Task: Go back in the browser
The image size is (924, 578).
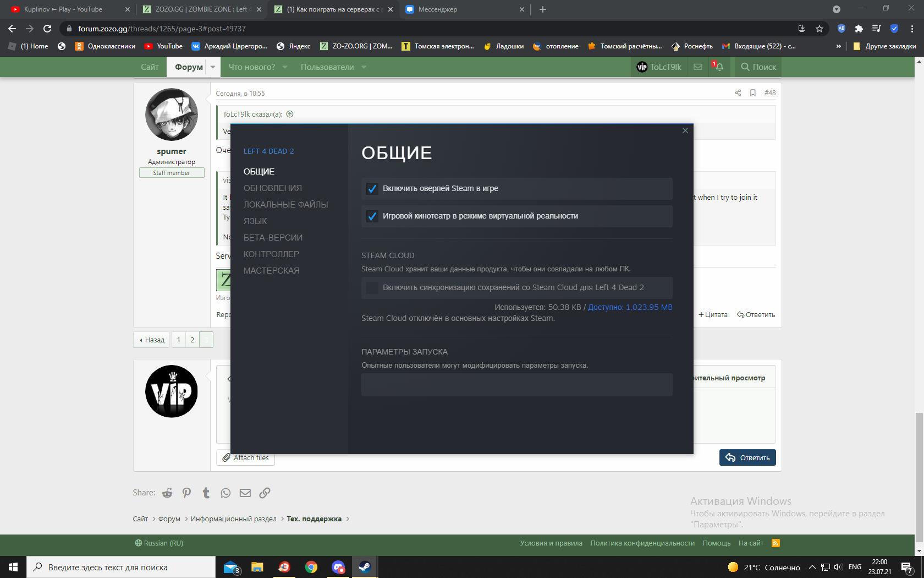Action: click(x=12, y=29)
